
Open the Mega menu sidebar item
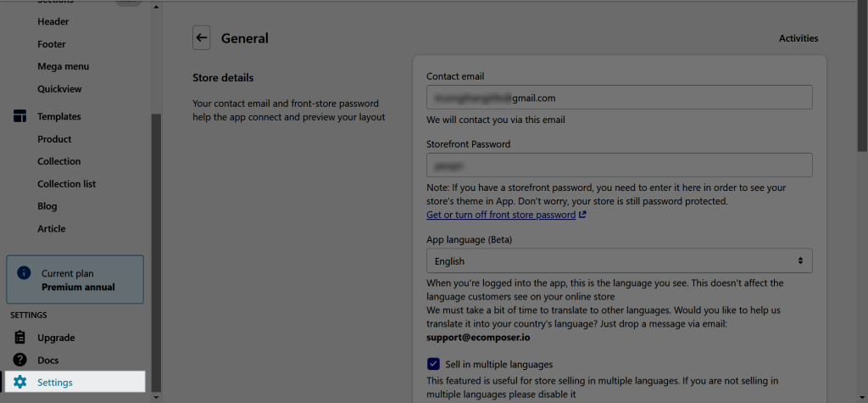(63, 66)
